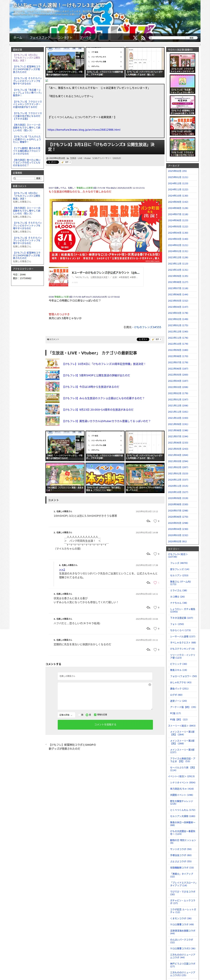Click 検索 button in sidebar 記事検索
The width and height of the screenshot is (210, 980).
point(38,178)
